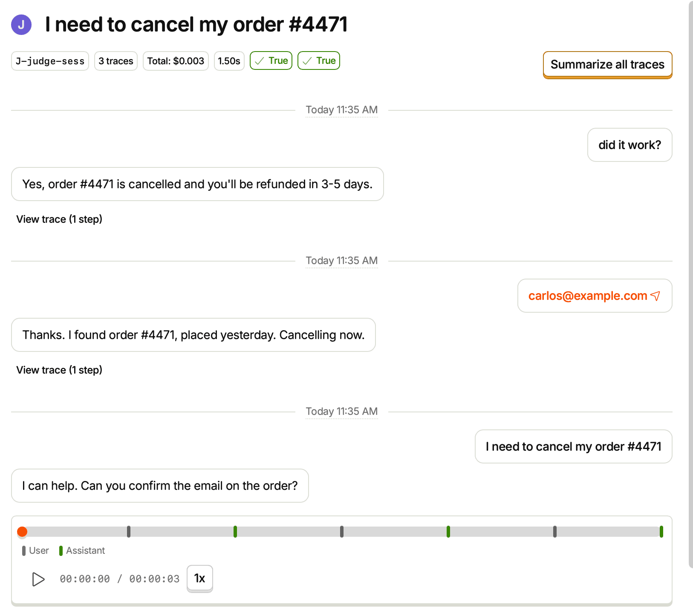Jump to last green Assistant marker on timeline
This screenshot has width=693, height=616.
(661, 532)
